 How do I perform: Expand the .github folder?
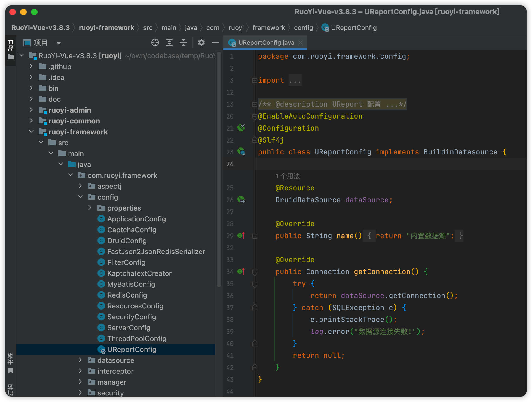coord(31,66)
